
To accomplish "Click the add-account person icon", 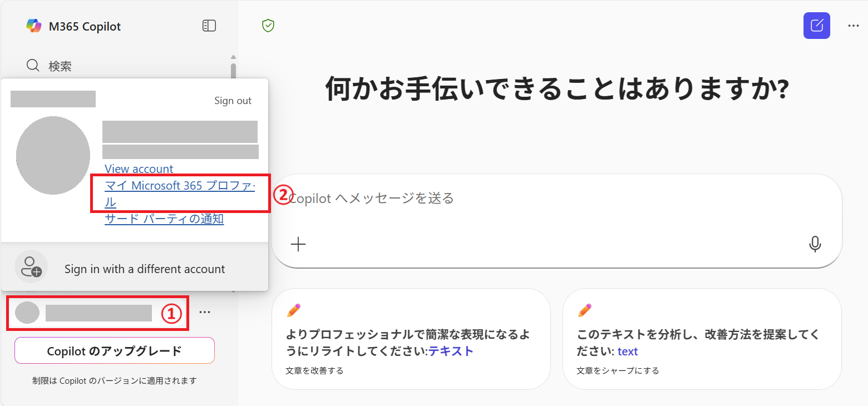I will click(x=31, y=267).
